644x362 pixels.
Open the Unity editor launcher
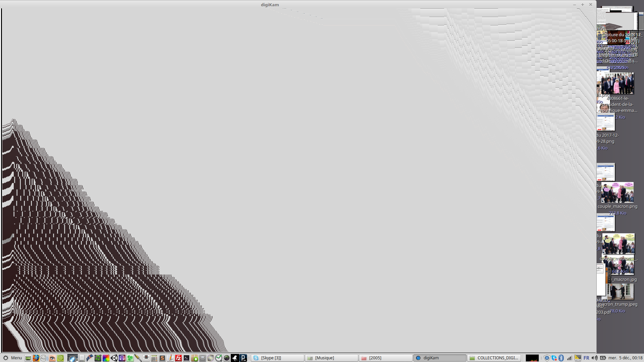(114, 358)
